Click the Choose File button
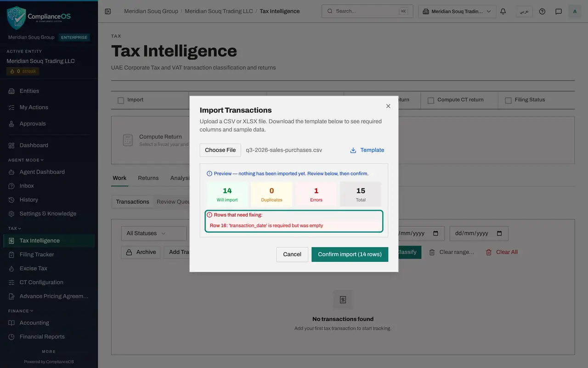Viewport: 588px width, 368px height. [220, 150]
